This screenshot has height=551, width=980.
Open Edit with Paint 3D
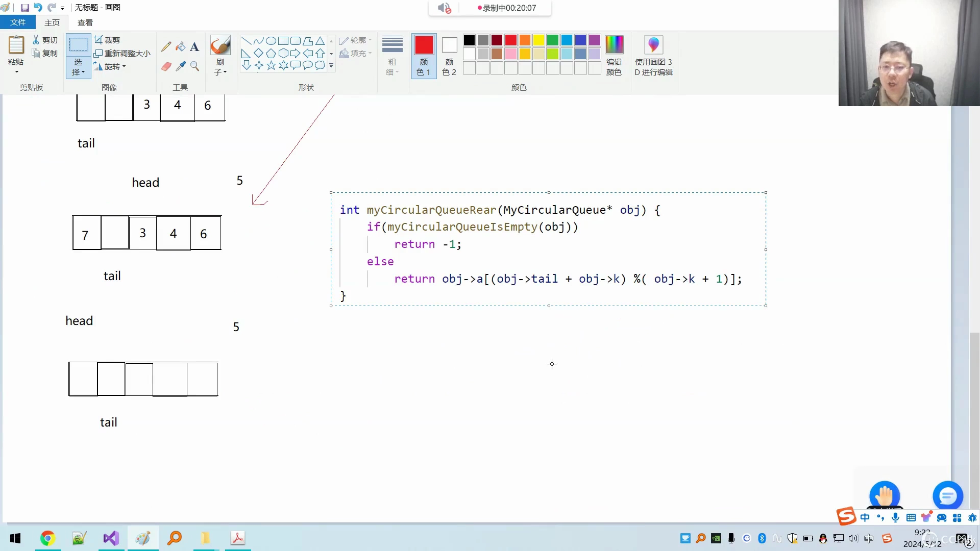click(654, 56)
